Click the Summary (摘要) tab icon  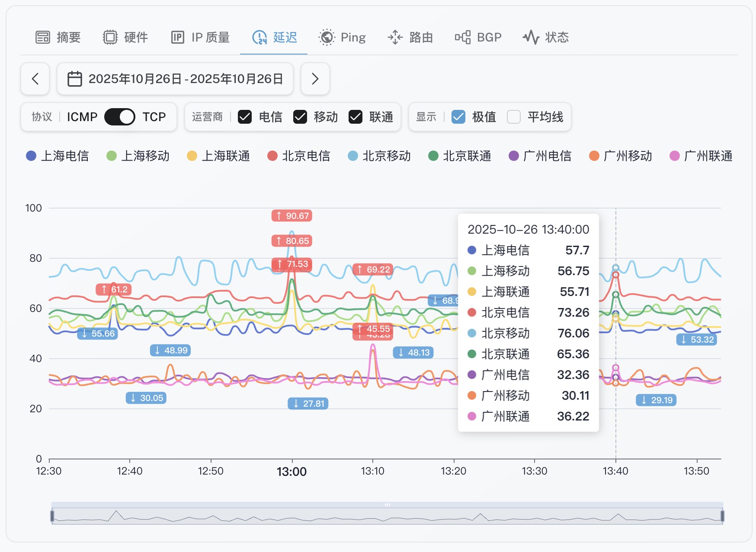point(42,38)
